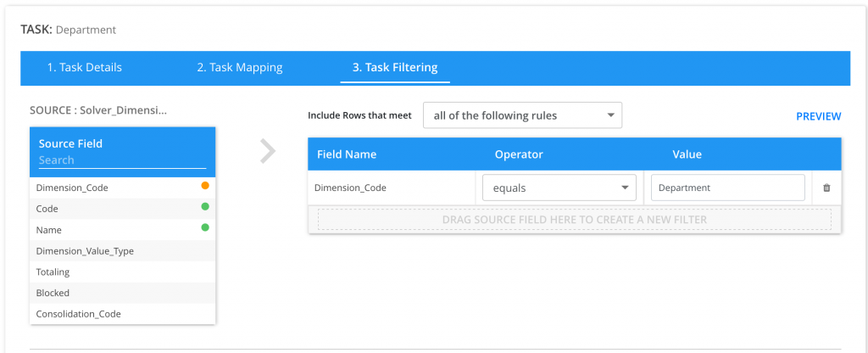Select the Task Filtering tab

395,67
